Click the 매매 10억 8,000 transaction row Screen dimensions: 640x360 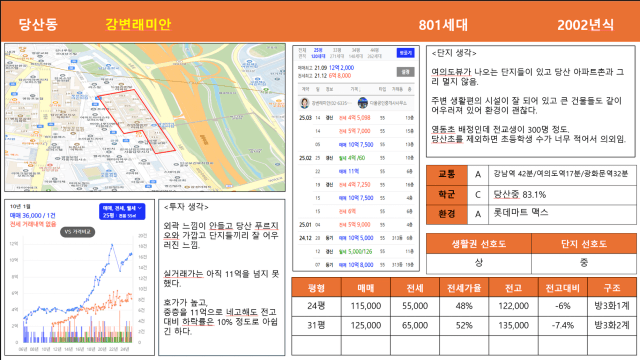[x=356, y=265]
